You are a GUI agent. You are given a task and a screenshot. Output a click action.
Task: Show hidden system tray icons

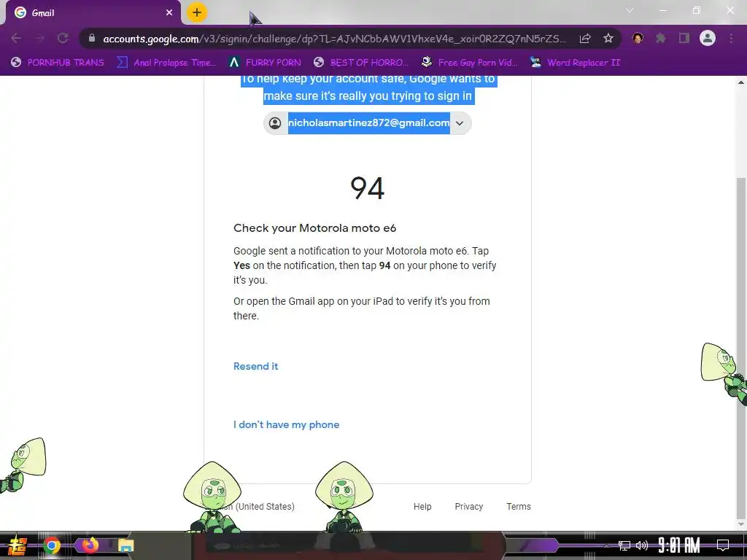click(x=606, y=545)
